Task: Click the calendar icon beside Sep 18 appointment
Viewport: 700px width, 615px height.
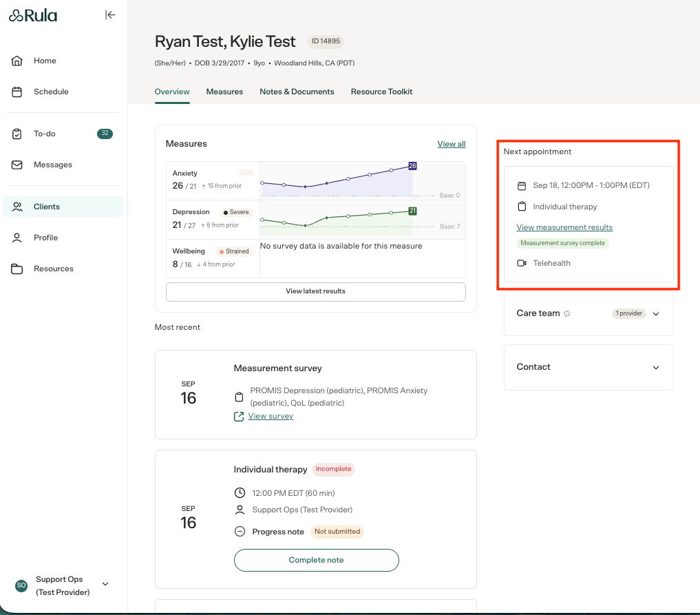Action: [522, 186]
